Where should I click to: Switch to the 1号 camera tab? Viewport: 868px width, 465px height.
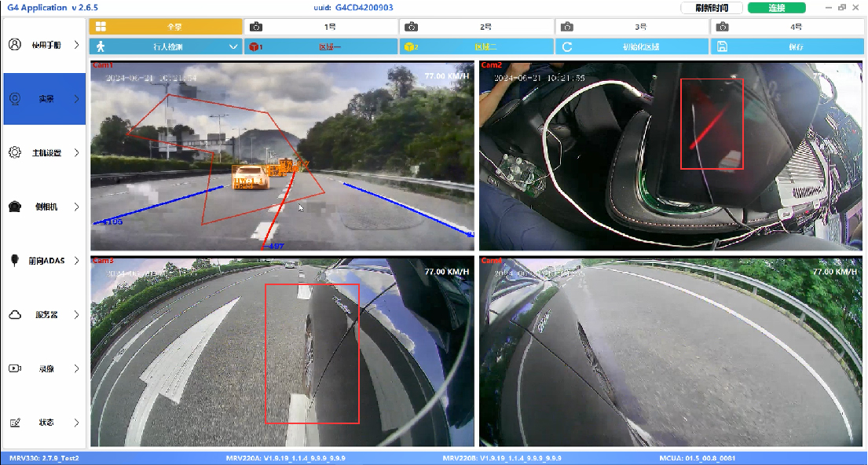(x=320, y=27)
